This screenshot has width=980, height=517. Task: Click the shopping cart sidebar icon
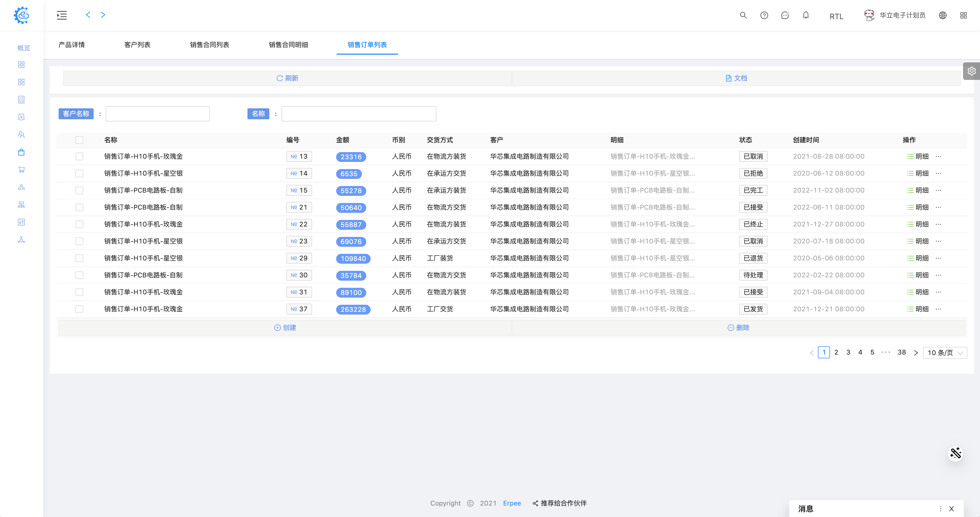[21, 170]
